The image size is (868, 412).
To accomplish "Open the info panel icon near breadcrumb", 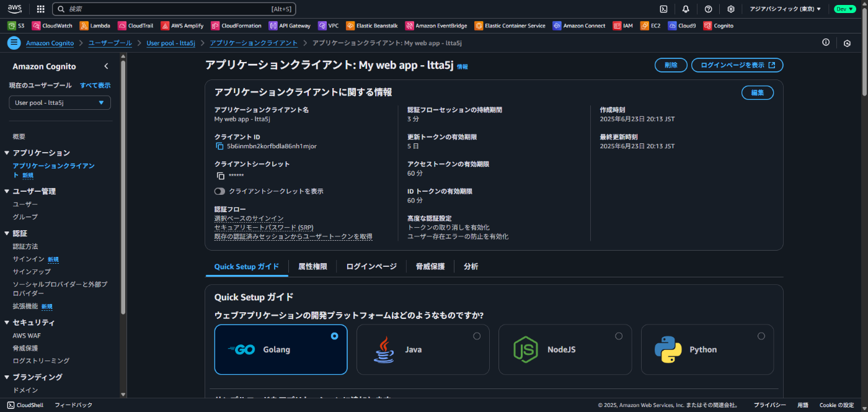I will [x=826, y=42].
